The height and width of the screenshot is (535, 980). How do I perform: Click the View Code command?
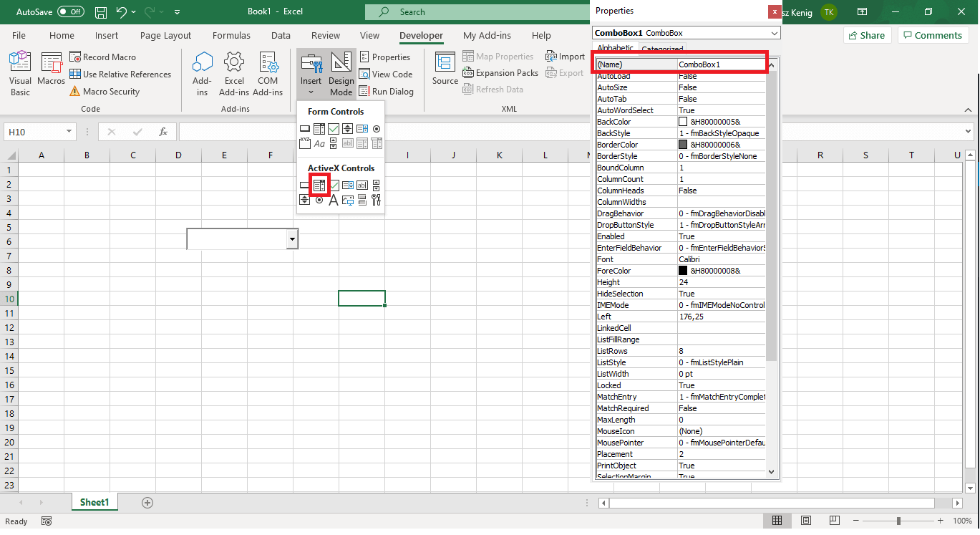click(387, 74)
